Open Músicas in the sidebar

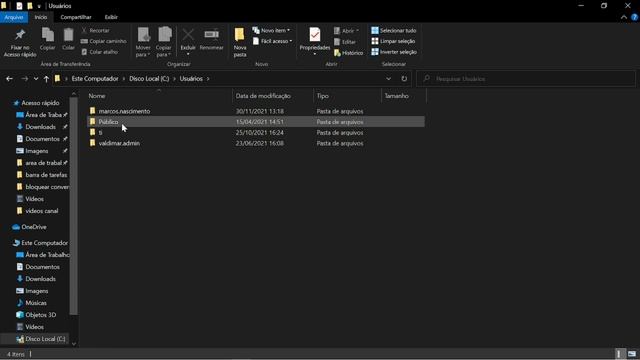pos(36,303)
